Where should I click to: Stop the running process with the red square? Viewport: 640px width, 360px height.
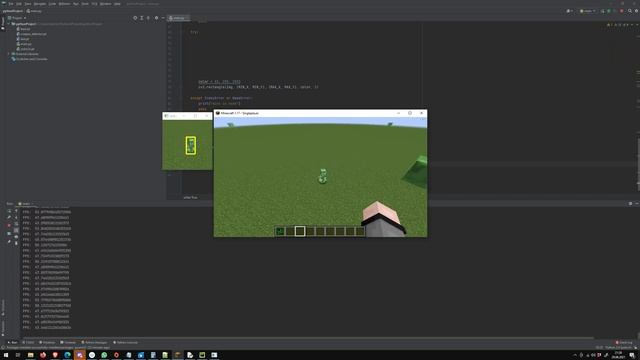9,225
